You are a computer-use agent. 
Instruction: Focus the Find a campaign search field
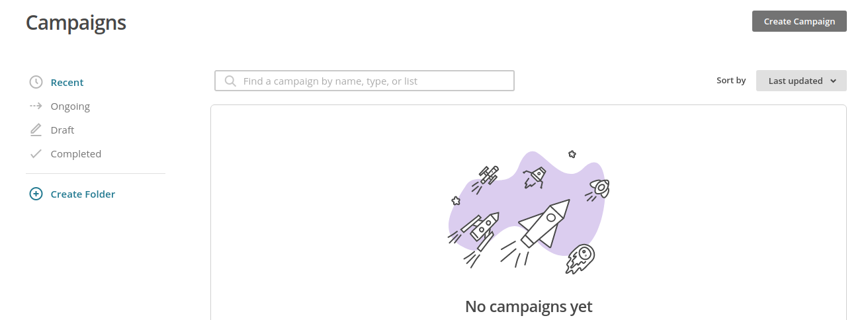pos(365,81)
